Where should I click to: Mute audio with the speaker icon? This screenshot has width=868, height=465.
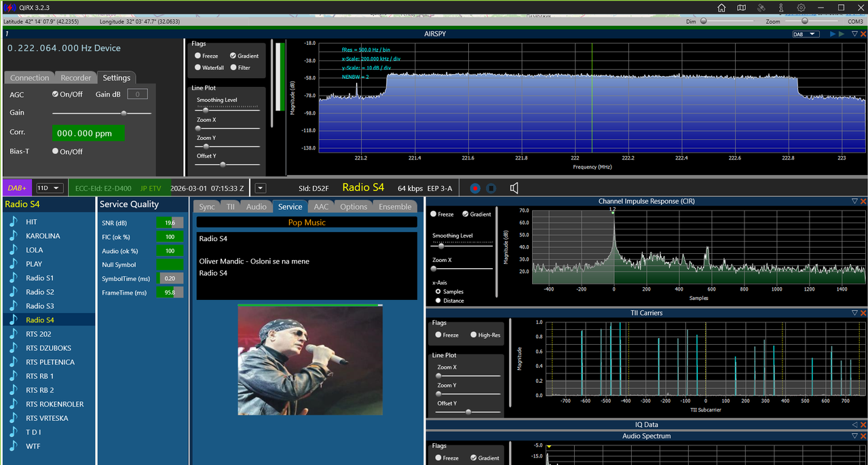(x=514, y=188)
